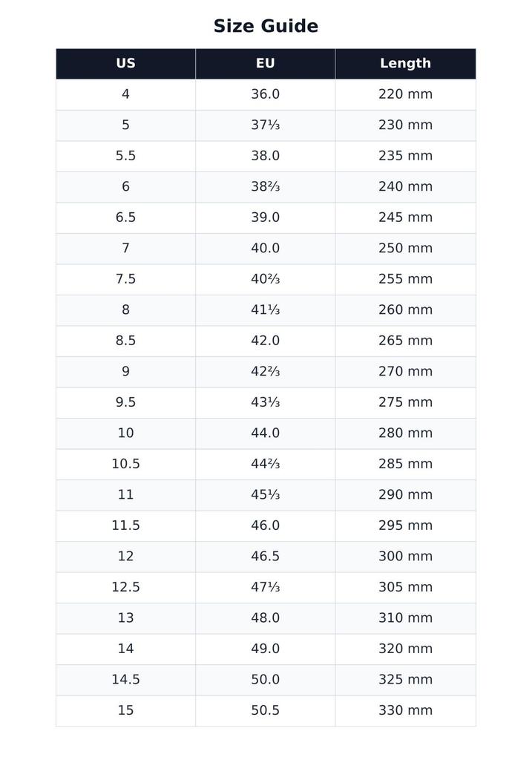
Task: Select US size 8.5 cell
Action: pos(125,341)
